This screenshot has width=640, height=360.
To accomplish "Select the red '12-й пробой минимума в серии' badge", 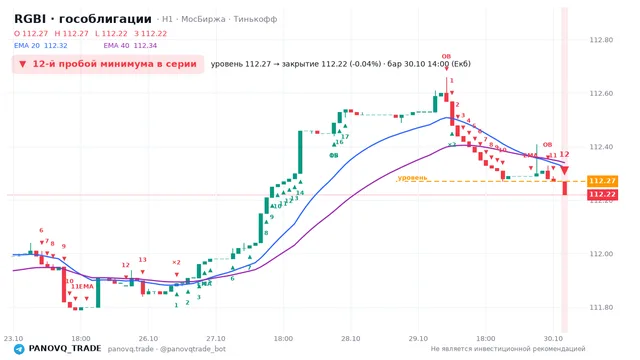I will tap(108, 64).
